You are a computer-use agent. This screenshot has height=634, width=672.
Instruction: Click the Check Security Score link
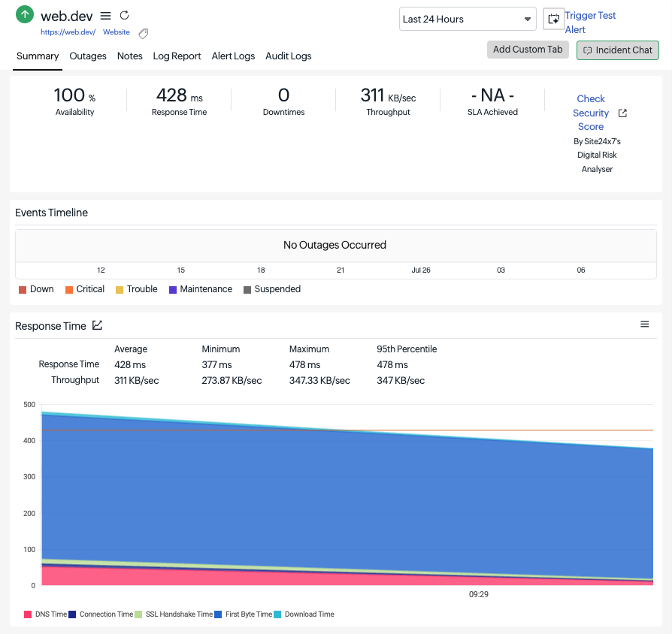(591, 113)
